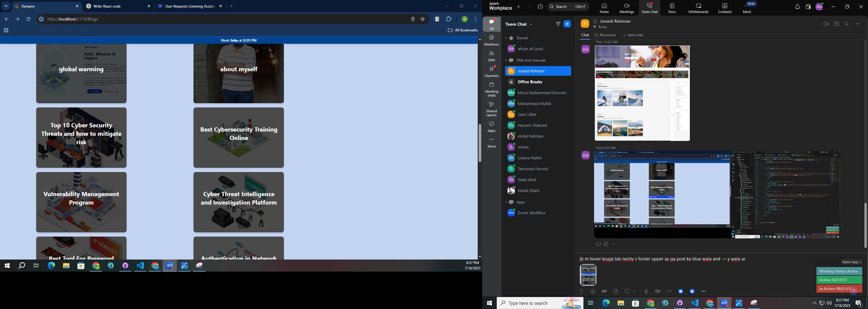This screenshot has width=868, height=309.
Task: Open the GIF picker in composer
Action: [604, 291]
